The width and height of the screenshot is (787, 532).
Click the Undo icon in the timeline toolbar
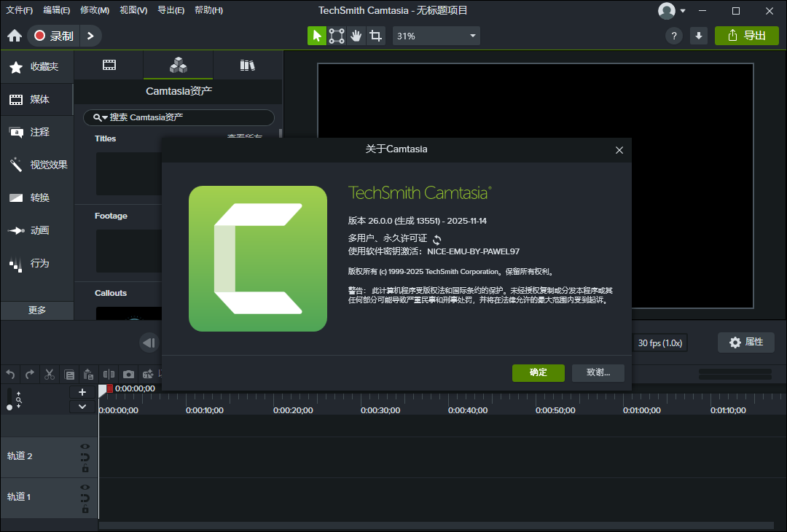click(x=9, y=374)
